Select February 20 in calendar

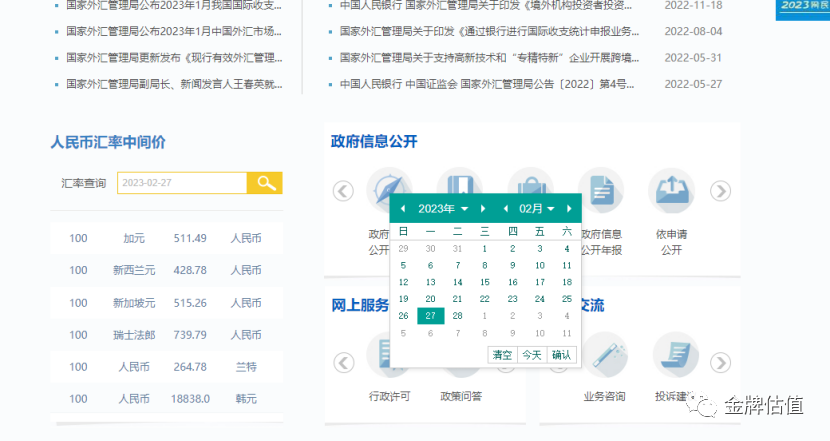(430, 299)
